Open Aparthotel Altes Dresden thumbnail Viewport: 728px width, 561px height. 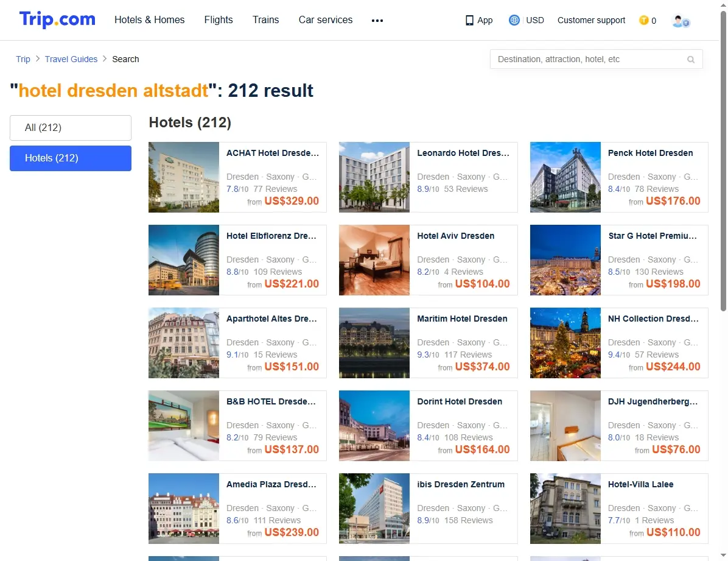184,342
